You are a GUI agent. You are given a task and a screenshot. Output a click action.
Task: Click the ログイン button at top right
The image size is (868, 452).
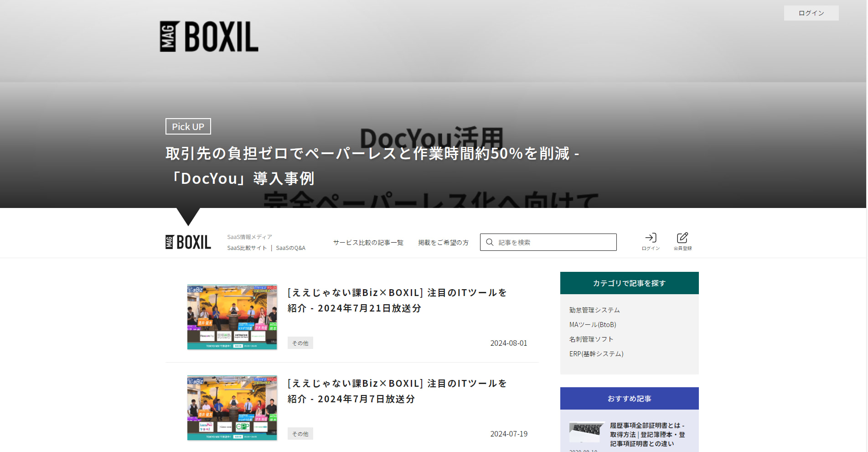coord(811,13)
